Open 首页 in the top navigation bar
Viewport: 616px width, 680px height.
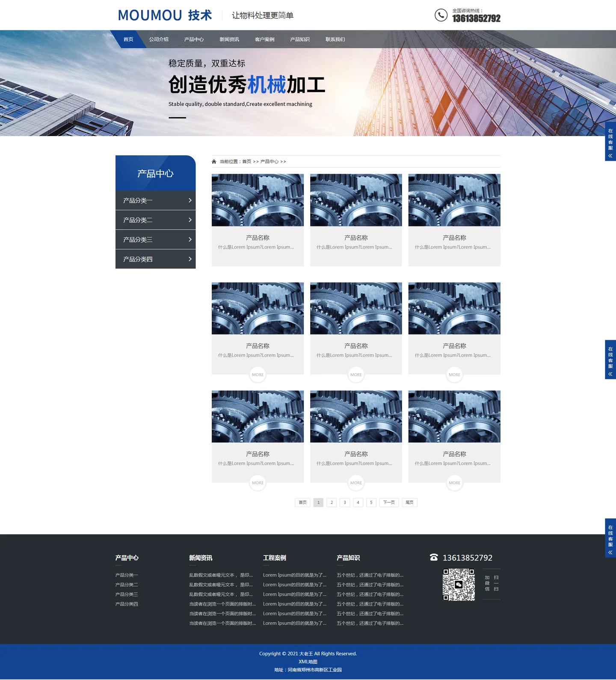pyautogui.click(x=128, y=39)
